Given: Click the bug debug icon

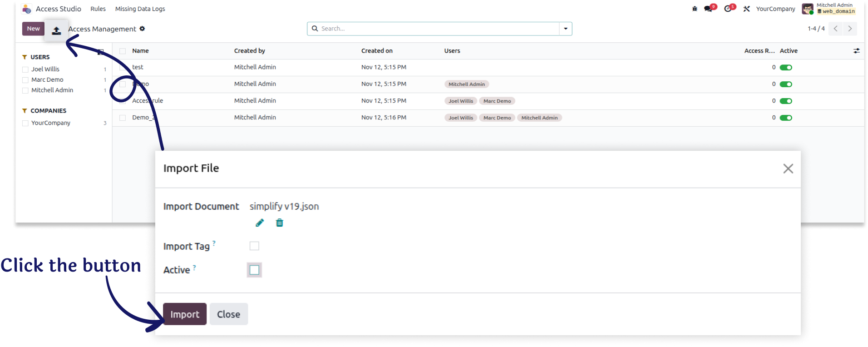Looking at the screenshot, I should pos(695,9).
